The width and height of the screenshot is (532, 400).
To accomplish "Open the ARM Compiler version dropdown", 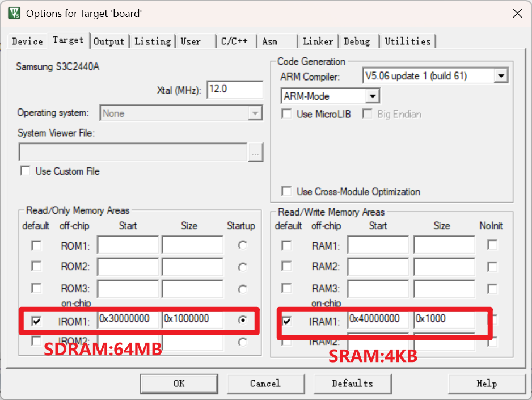I will click(436, 75).
